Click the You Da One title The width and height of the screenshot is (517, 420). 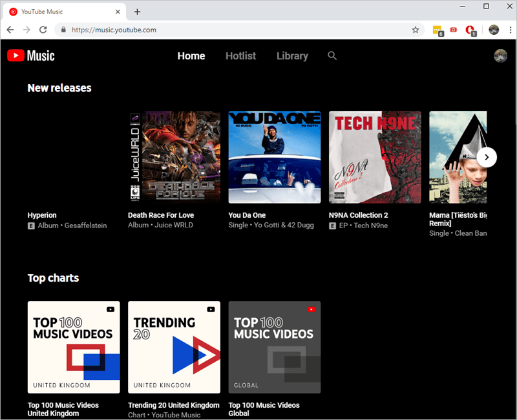tap(247, 215)
